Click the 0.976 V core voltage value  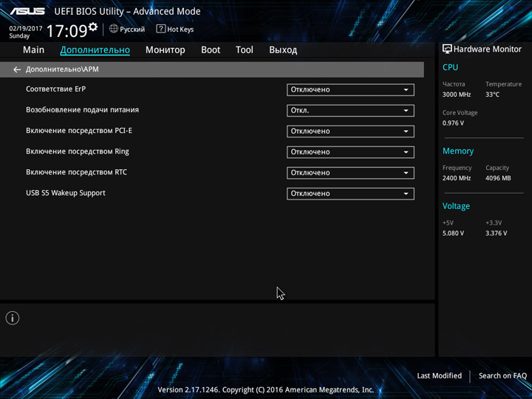pyautogui.click(x=453, y=123)
